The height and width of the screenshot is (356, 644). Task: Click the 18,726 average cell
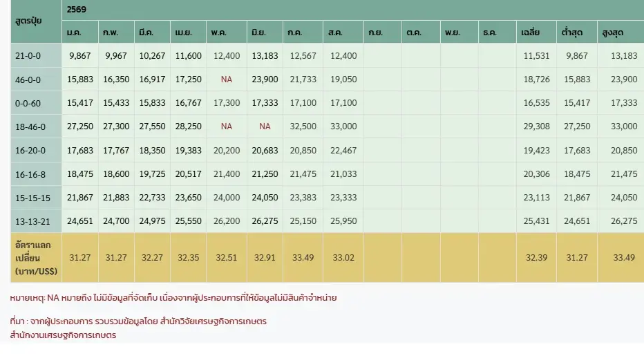[536, 79]
